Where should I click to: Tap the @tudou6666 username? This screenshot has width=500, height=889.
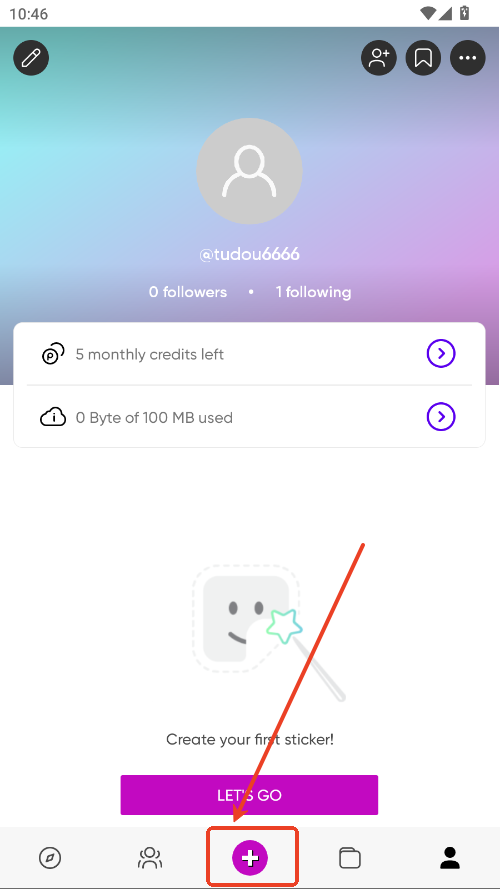pos(249,255)
